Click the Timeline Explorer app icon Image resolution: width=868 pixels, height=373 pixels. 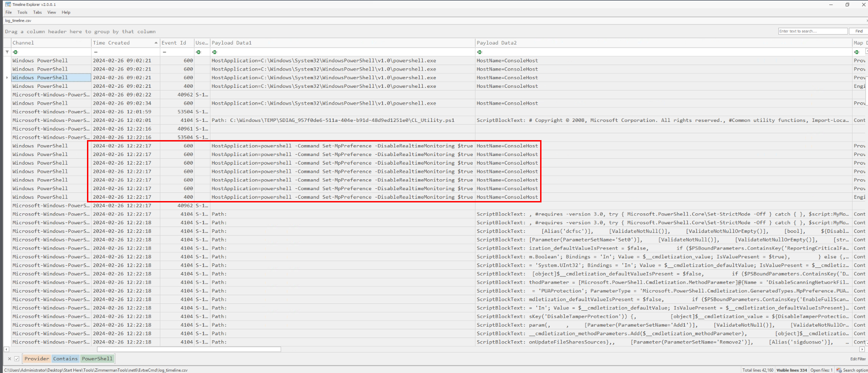8,4
